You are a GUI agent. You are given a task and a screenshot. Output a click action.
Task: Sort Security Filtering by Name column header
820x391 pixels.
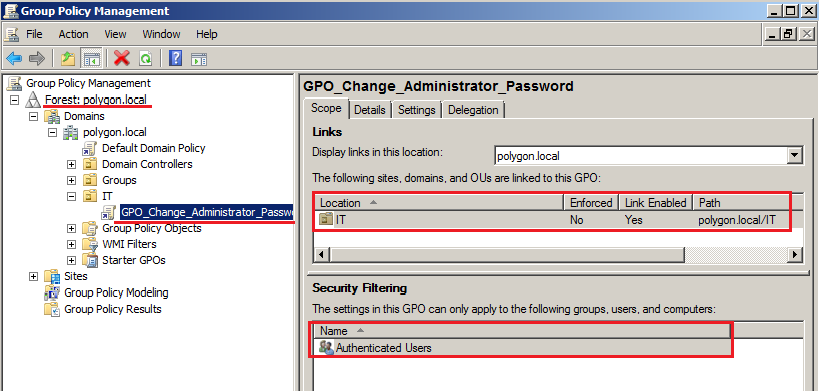522,331
